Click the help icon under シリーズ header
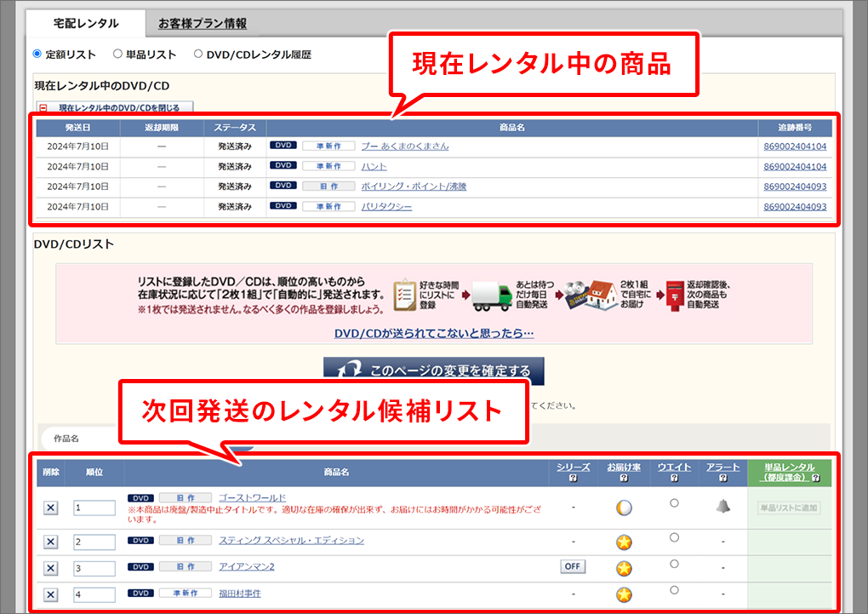 574,479
